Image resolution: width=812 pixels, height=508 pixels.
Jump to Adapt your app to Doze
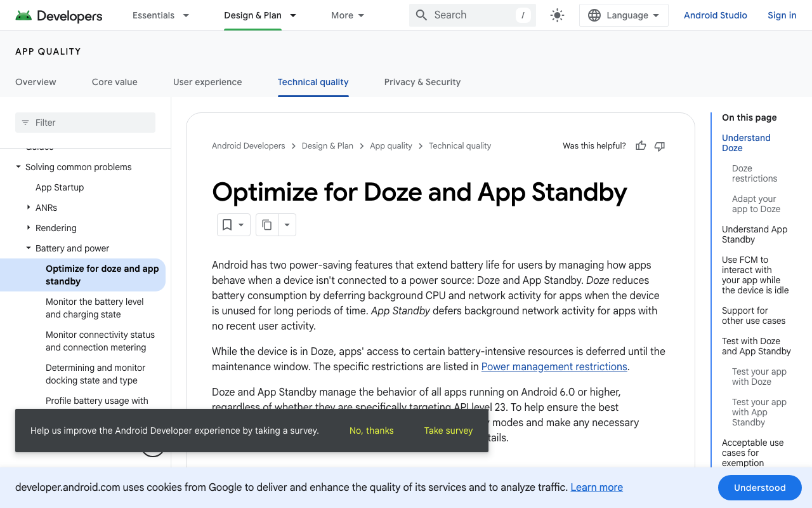pyautogui.click(x=756, y=204)
